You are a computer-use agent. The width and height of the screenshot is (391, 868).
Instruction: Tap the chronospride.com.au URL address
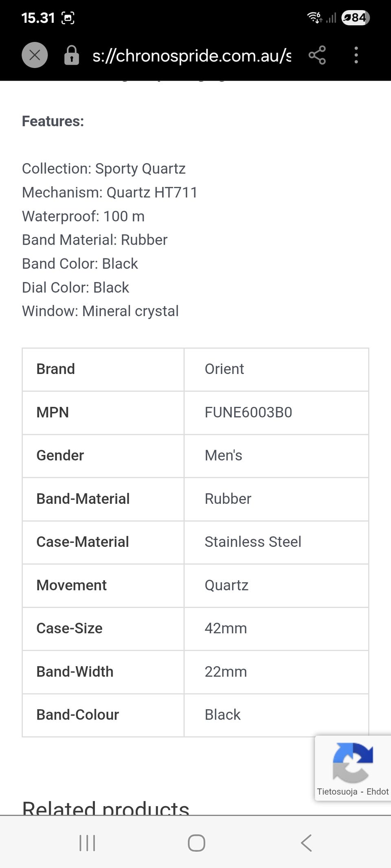(191, 55)
